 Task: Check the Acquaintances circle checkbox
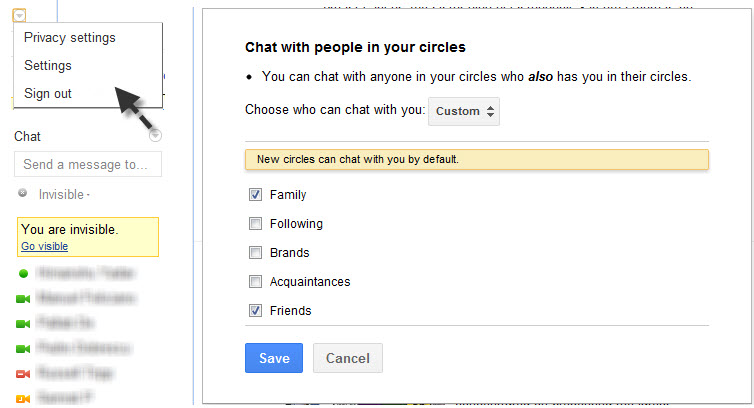coord(255,281)
